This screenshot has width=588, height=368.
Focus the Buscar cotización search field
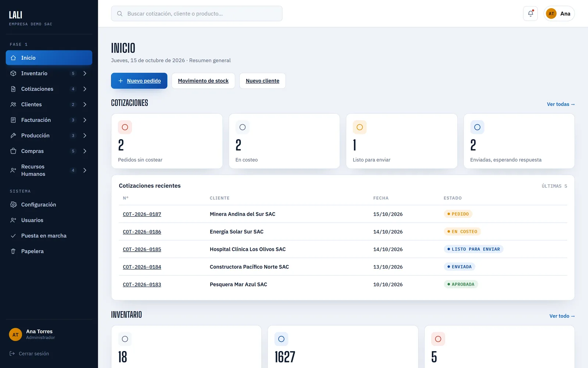pyautogui.click(x=197, y=14)
